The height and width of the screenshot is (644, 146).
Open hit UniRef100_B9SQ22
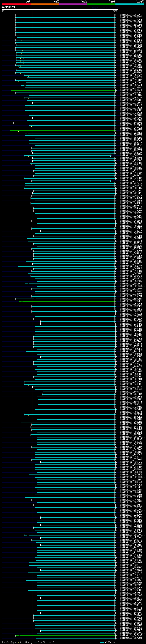[x=131, y=17]
